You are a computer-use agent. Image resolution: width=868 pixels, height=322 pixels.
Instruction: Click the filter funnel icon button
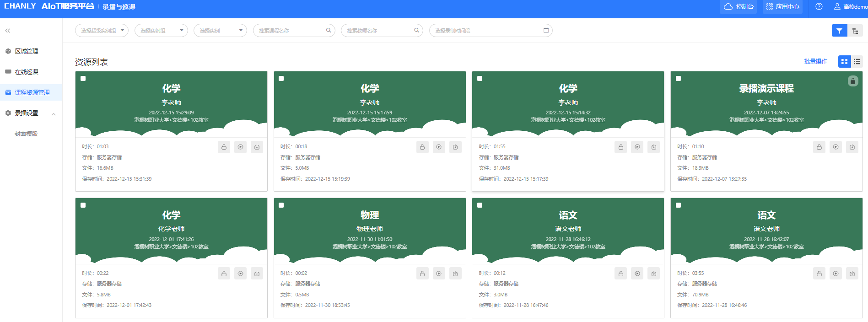[x=839, y=31]
